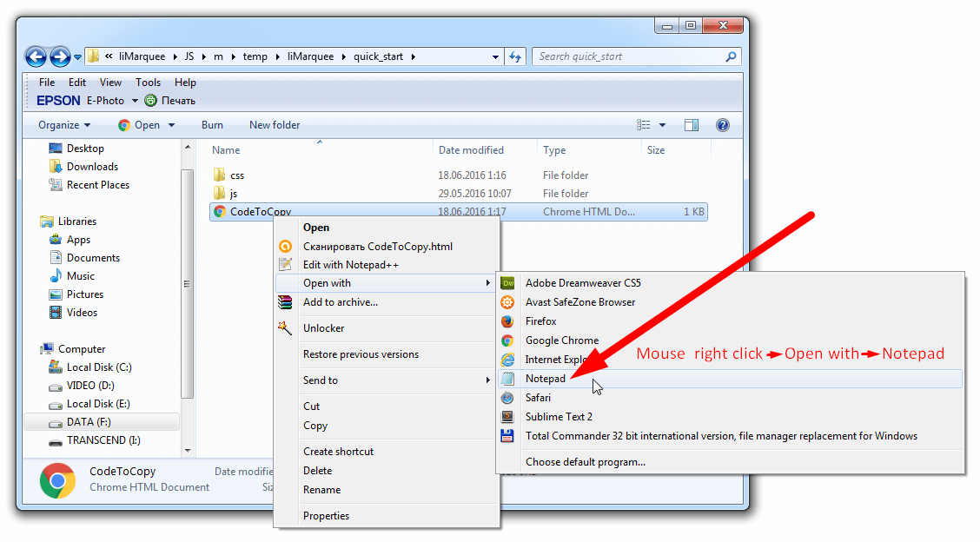
Task: Click the blue Help question mark icon
Action: click(x=723, y=125)
